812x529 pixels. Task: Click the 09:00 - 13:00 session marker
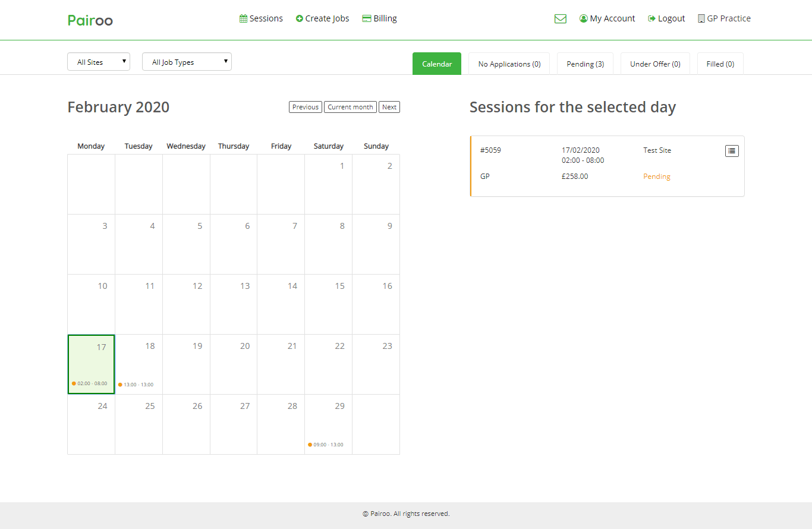click(x=326, y=445)
